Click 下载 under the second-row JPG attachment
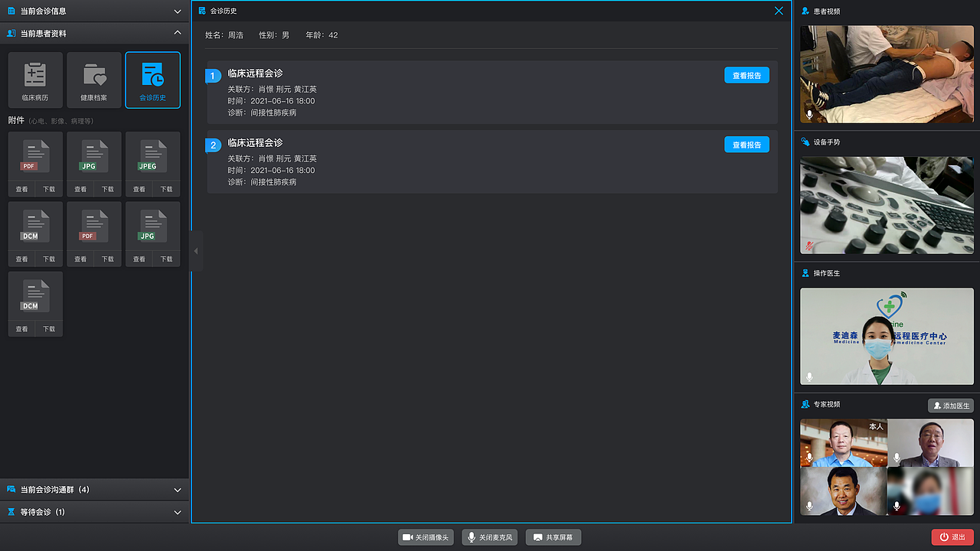Screen dimensions: 980x551 pyautogui.click(x=166, y=259)
